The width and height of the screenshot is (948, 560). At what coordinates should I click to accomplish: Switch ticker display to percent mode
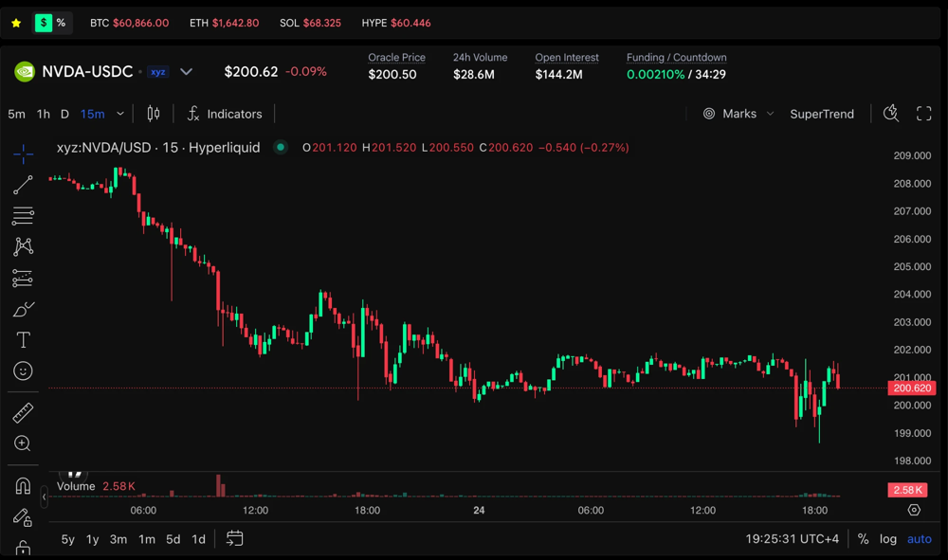61,23
